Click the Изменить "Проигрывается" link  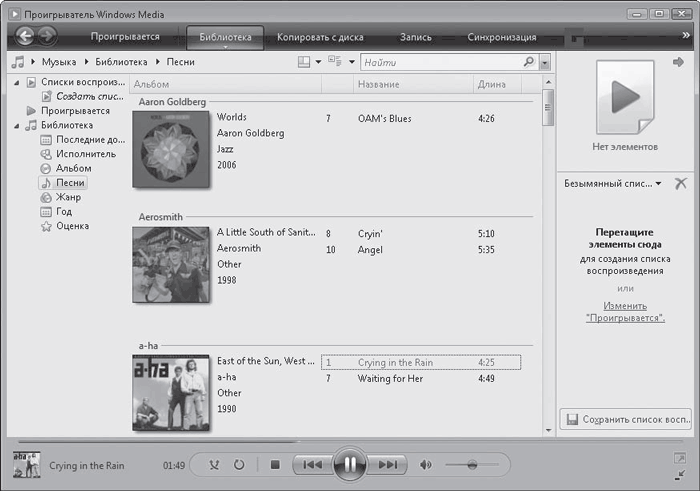coord(625,311)
